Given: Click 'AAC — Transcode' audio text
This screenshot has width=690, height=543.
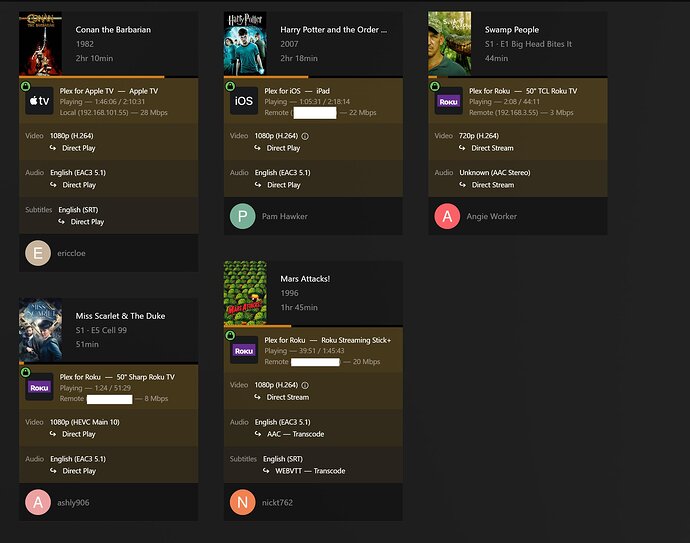Looking at the screenshot, I should 295,434.
